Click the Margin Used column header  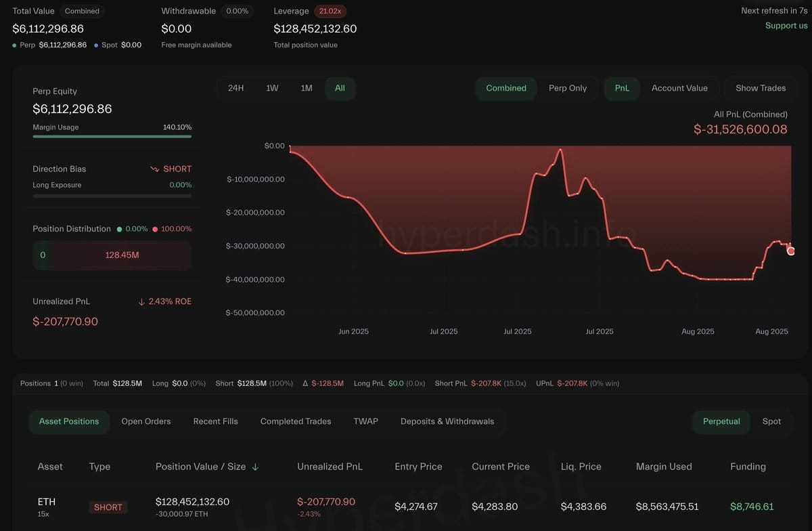(664, 467)
